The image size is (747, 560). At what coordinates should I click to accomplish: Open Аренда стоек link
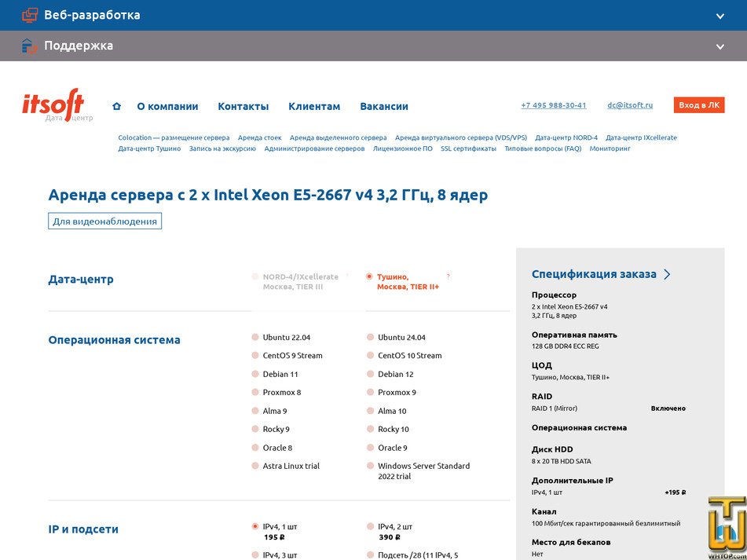pos(260,137)
